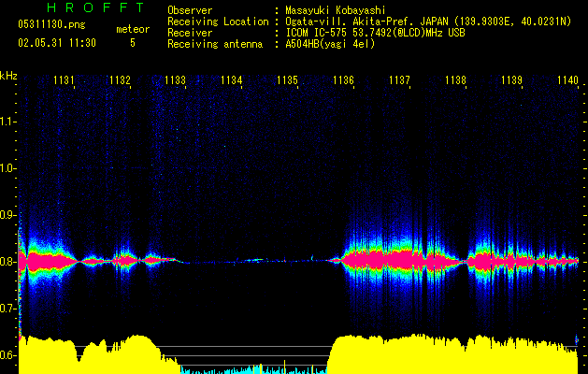
Task: Click the Receiver label
Action: (190, 33)
